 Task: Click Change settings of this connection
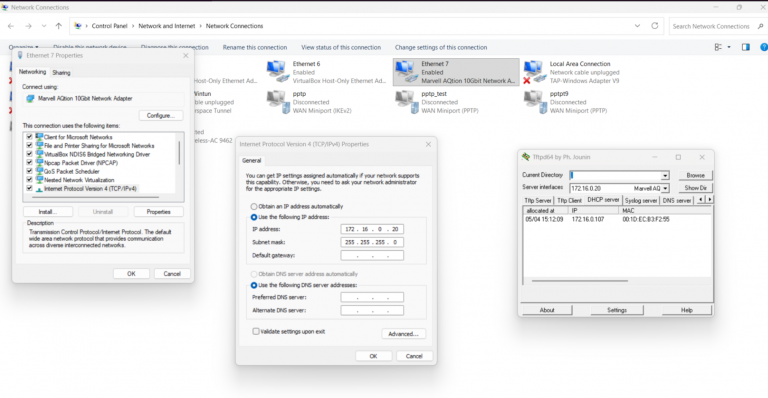click(441, 47)
